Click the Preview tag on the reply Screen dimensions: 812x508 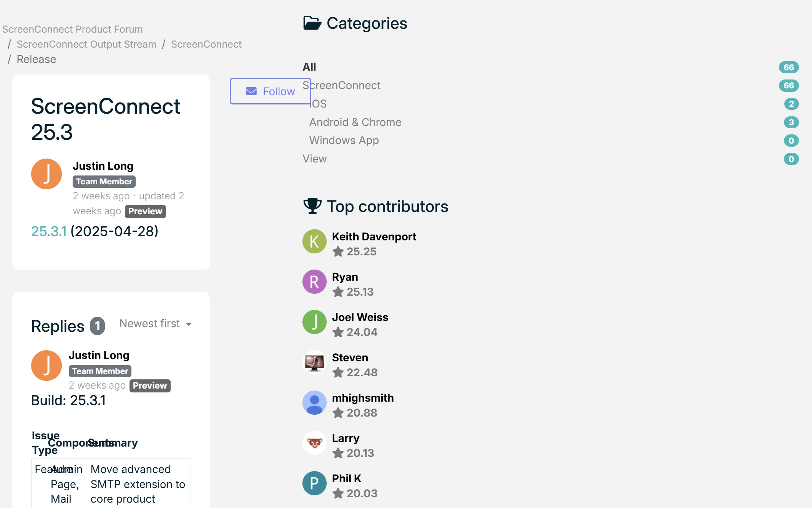tap(150, 386)
